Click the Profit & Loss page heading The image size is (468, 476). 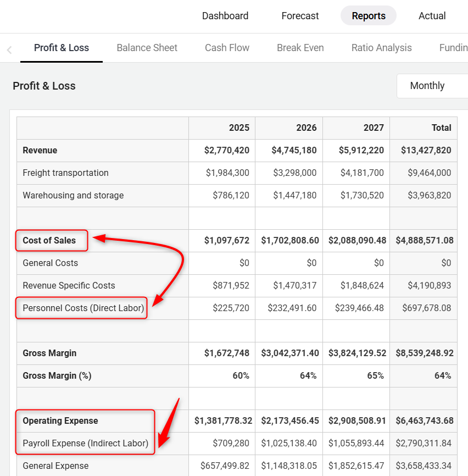pyautogui.click(x=44, y=86)
